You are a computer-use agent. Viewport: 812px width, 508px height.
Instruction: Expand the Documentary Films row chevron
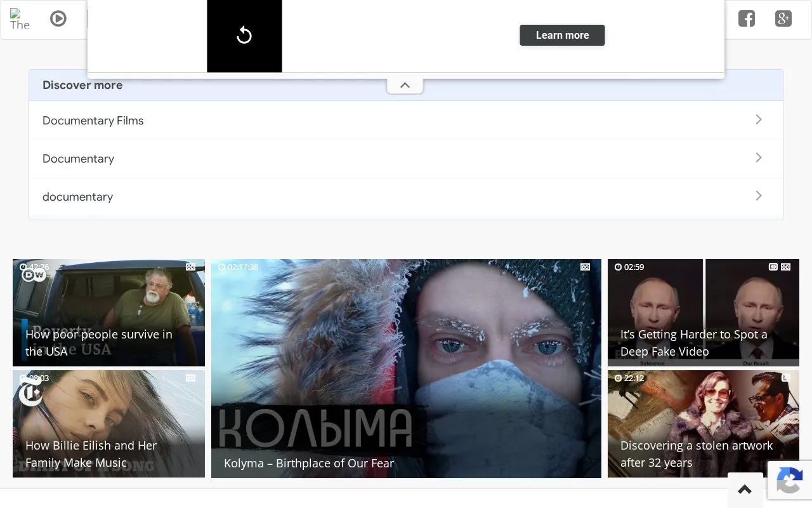coord(759,119)
